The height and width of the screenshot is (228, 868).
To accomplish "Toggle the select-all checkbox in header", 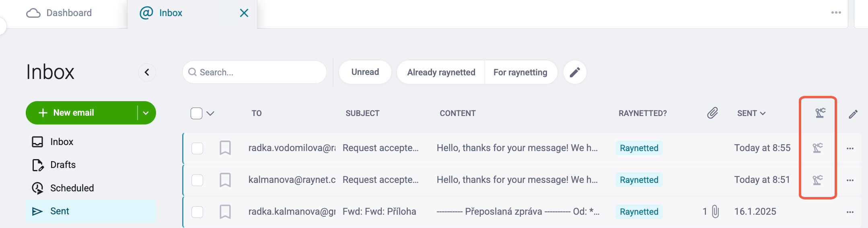I will (x=196, y=113).
